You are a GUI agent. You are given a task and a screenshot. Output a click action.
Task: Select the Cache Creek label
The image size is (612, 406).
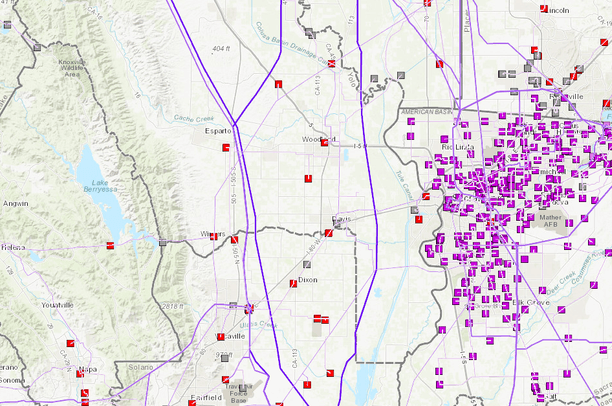(x=194, y=119)
